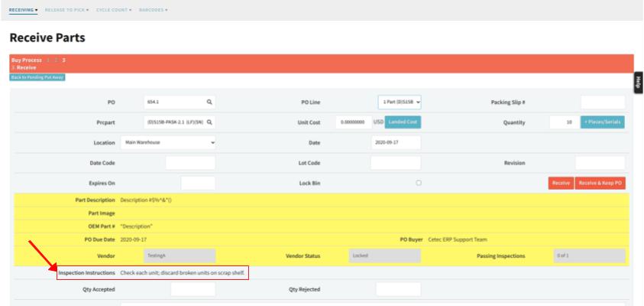Click the Qty Accepted input field
Screen dimensions: 644x306
point(193,290)
